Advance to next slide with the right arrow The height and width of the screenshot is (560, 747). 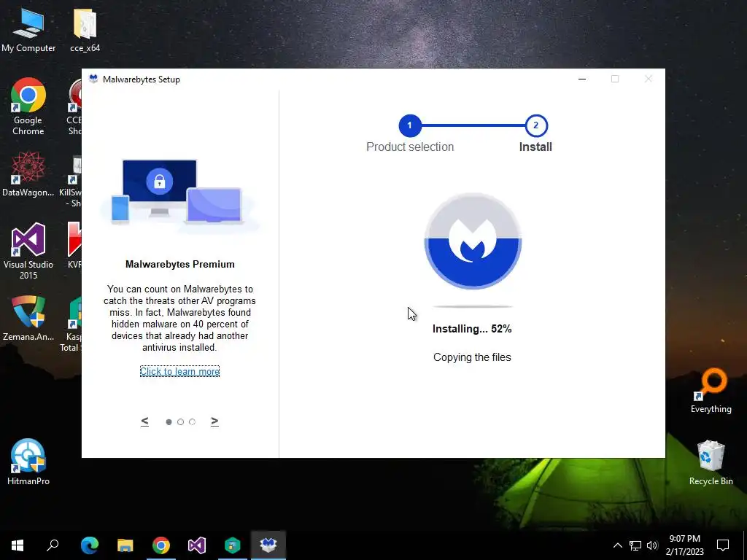(x=215, y=421)
